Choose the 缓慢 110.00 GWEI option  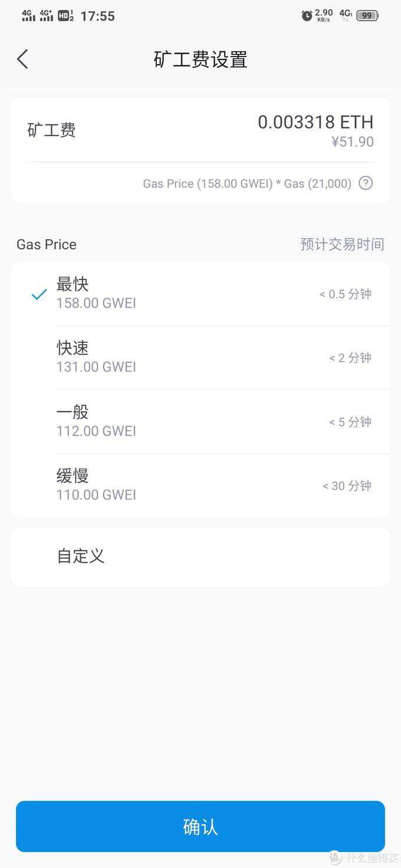click(200, 486)
